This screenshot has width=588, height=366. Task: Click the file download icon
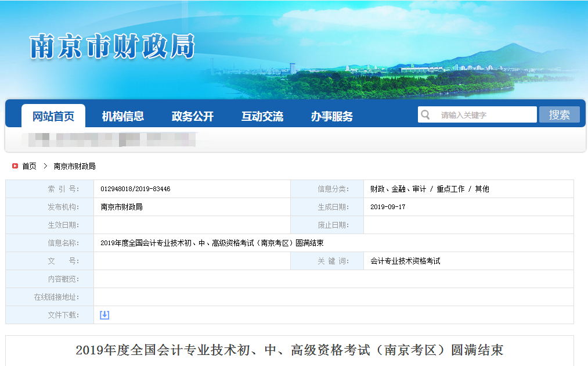[104, 314]
